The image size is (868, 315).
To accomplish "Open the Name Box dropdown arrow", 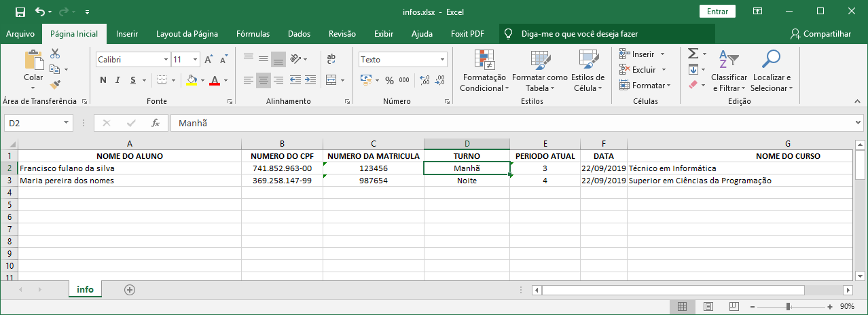I will pyautogui.click(x=66, y=123).
